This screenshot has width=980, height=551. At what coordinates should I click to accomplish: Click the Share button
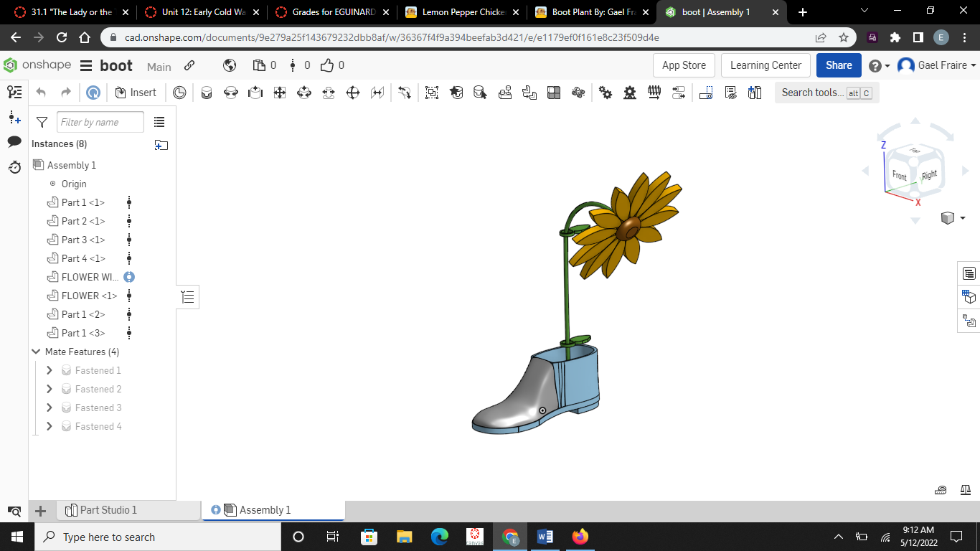[x=838, y=65]
